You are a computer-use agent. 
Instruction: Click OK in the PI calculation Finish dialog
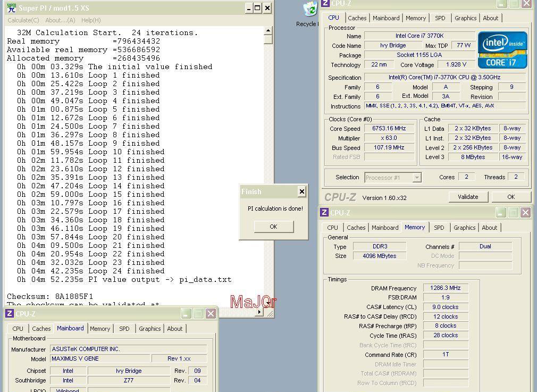click(x=274, y=227)
